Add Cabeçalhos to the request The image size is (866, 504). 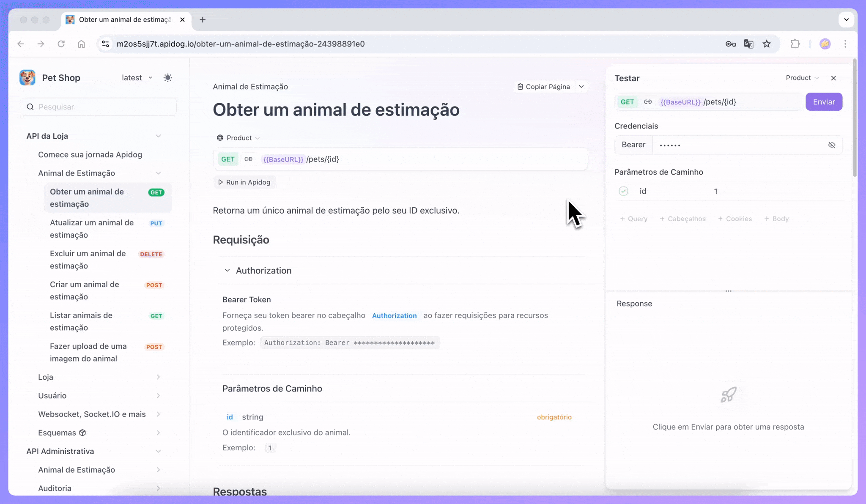[682, 219]
